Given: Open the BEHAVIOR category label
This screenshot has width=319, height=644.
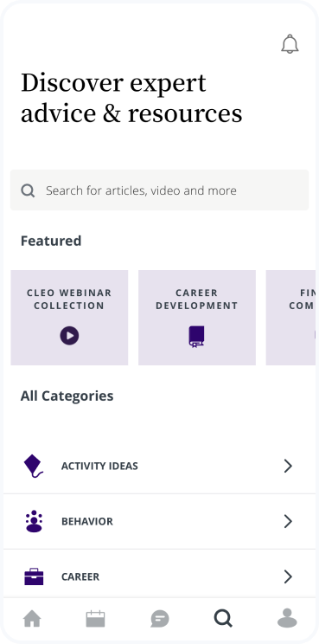Looking at the screenshot, I should pyautogui.click(x=87, y=522).
